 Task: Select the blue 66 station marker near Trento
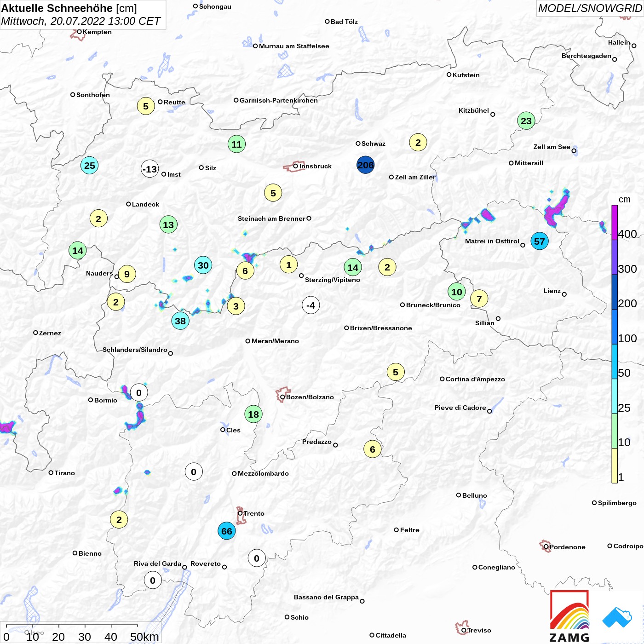click(x=227, y=531)
